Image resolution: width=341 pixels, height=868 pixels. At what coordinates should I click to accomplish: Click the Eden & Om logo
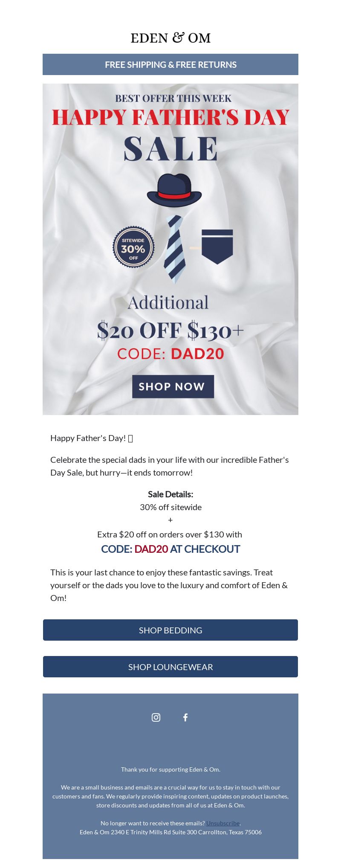tap(170, 38)
